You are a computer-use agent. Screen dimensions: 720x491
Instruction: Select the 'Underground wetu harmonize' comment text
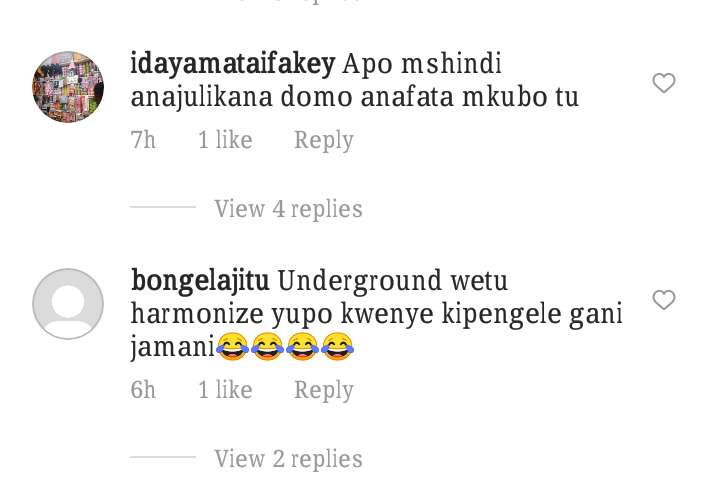tap(377, 314)
